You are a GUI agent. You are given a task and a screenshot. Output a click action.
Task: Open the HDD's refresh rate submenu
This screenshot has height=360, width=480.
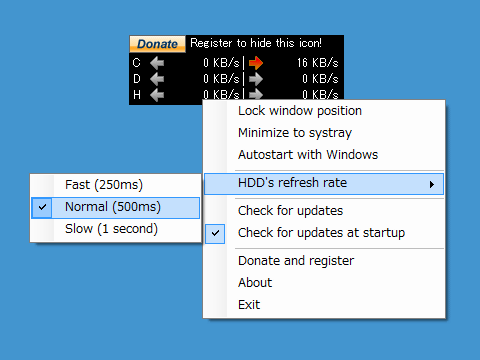324,184
